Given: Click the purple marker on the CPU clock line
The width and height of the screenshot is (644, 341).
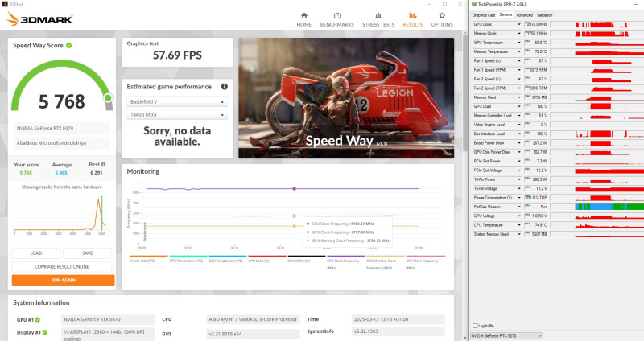Looking at the screenshot, I should point(294,189).
